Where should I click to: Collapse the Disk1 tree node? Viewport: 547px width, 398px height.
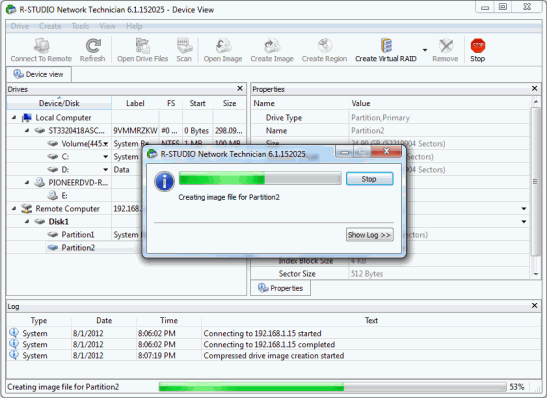tap(27, 221)
